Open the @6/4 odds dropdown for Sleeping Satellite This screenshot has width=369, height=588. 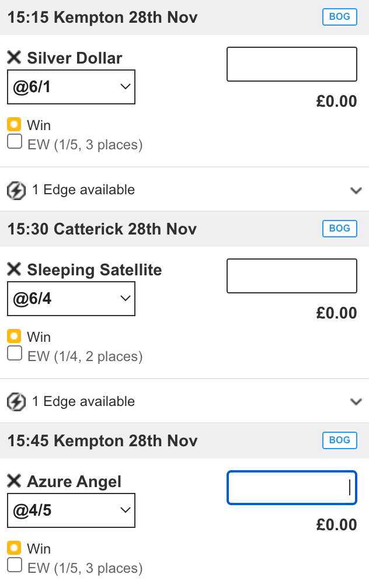(71, 298)
